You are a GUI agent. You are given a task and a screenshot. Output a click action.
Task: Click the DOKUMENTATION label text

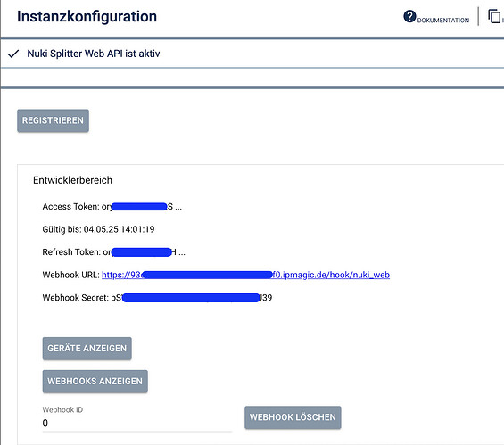443,21
